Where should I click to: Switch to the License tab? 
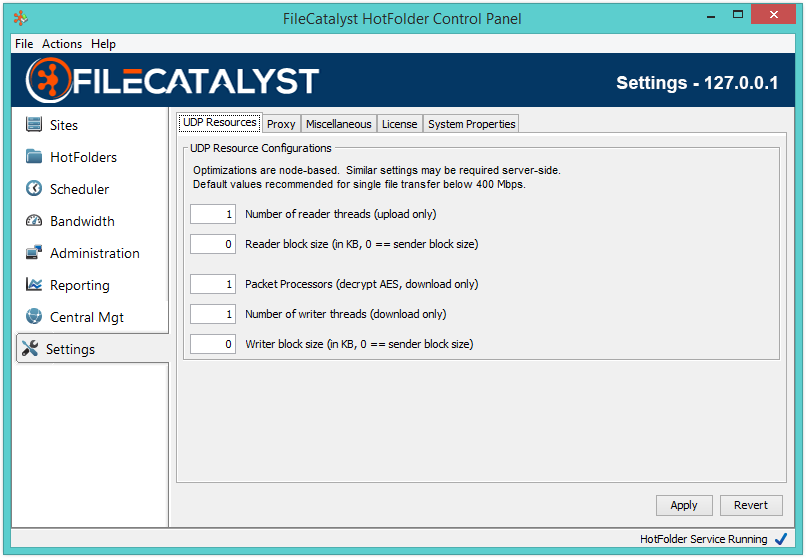pos(399,124)
